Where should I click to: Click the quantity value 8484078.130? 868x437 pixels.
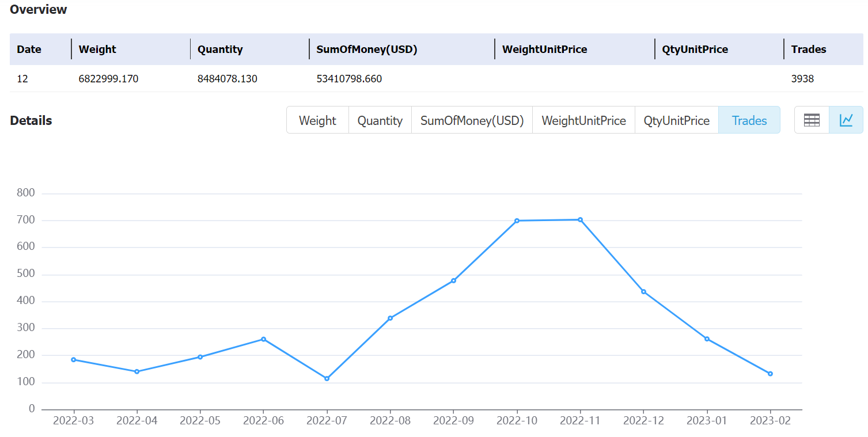click(228, 79)
